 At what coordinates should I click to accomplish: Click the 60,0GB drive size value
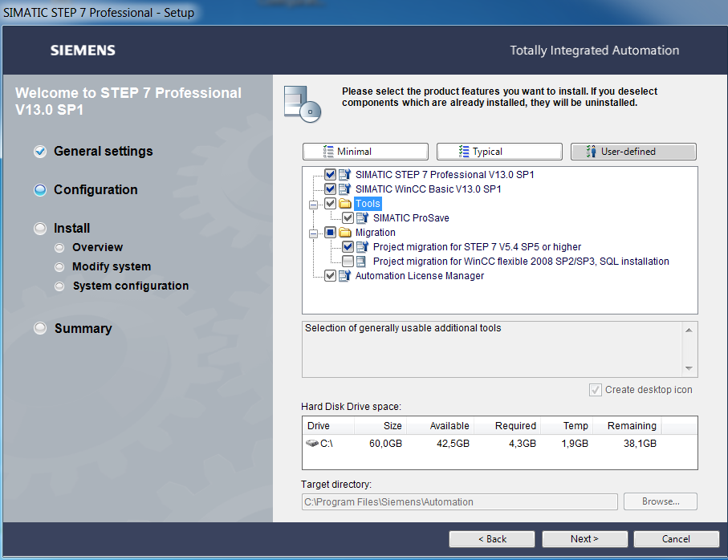(x=385, y=444)
